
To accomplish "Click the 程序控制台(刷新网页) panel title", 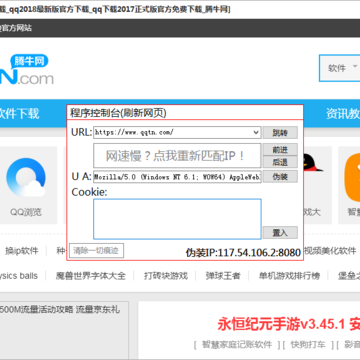I will pyautogui.click(x=118, y=113).
